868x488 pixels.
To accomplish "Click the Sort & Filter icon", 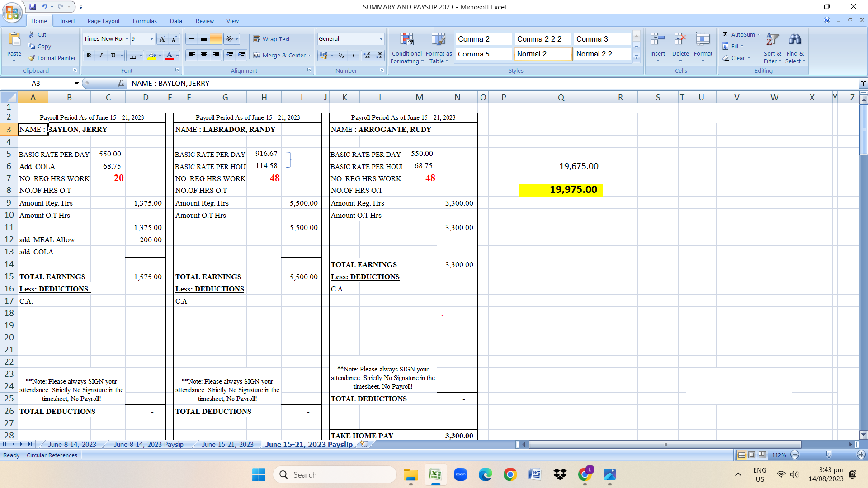I will click(772, 40).
